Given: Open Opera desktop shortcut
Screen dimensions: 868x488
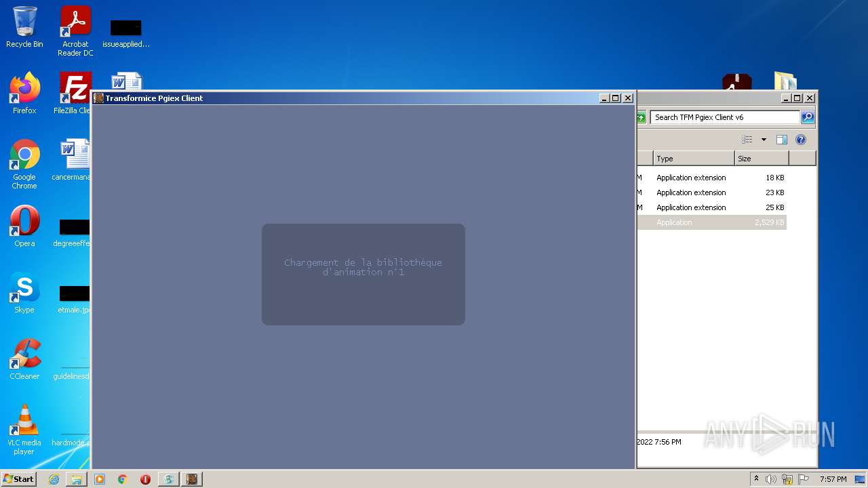Looking at the screenshot, I should coord(24,226).
